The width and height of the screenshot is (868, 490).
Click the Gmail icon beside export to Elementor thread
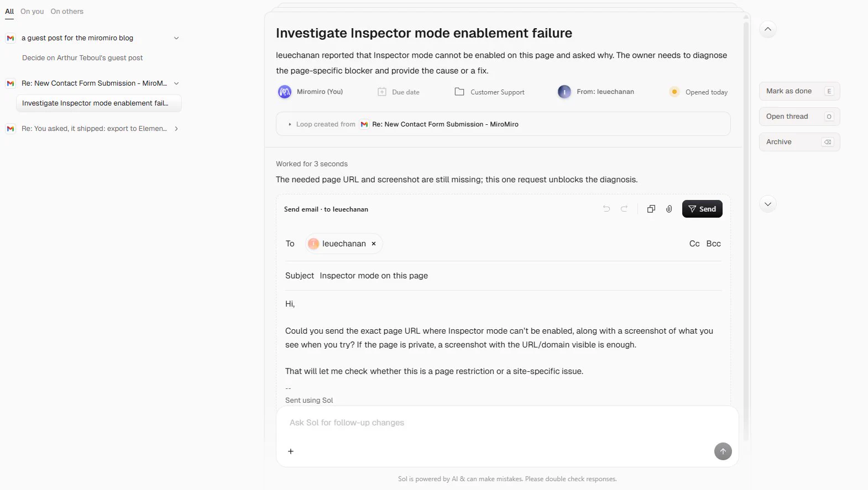pyautogui.click(x=11, y=129)
